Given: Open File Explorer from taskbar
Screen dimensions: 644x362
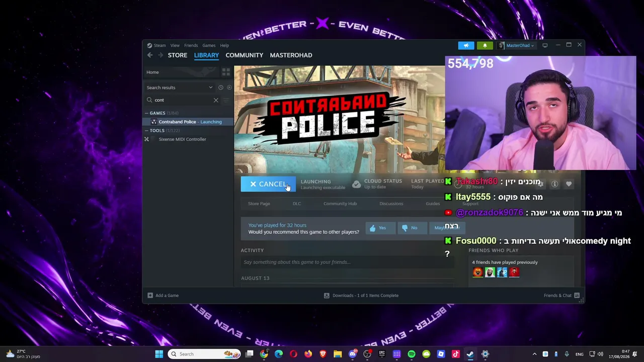Looking at the screenshot, I should [338, 354].
